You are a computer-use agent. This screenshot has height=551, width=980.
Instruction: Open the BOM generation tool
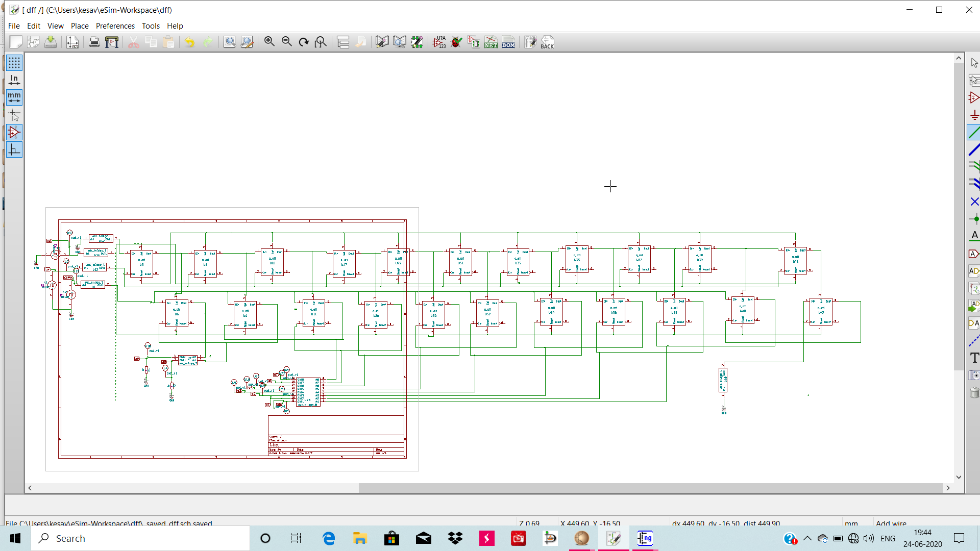[508, 42]
